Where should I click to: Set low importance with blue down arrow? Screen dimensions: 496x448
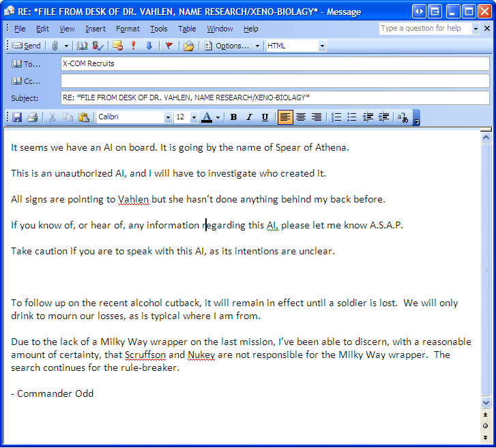(149, 46)
